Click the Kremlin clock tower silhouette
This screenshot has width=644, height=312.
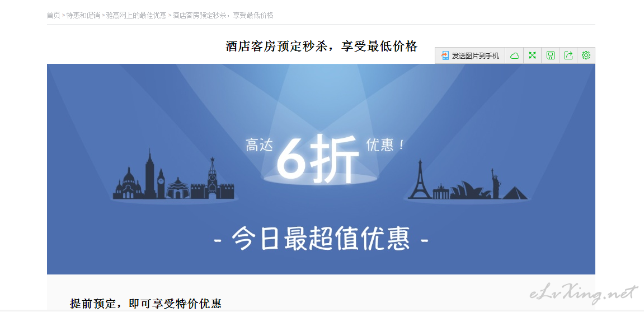[x=212, y=177]
